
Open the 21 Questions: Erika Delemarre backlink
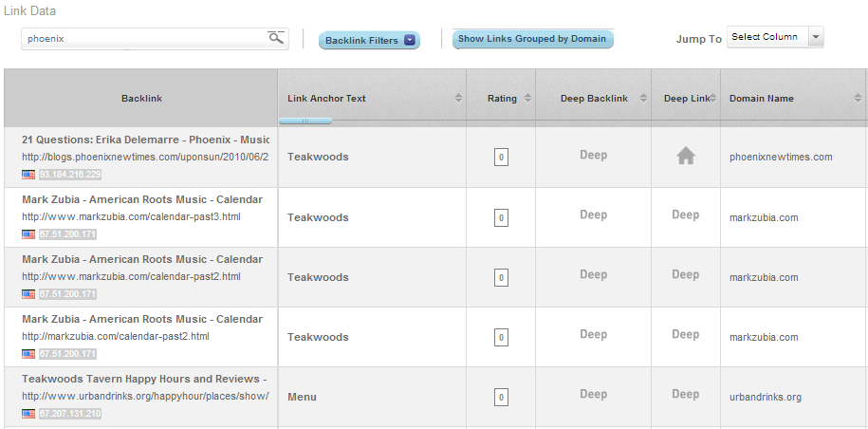pos(145,140)
